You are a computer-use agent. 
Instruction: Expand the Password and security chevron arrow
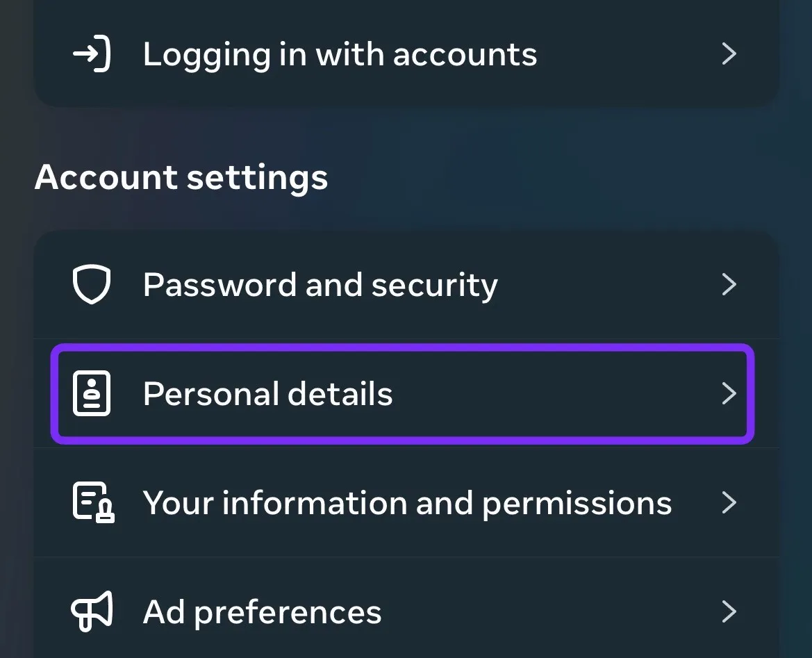(x=729, y=285)
